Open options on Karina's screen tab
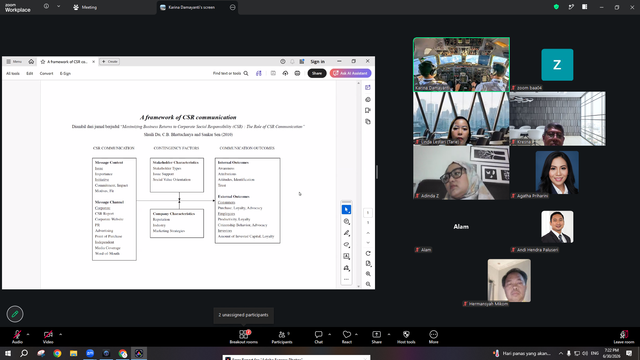Screen dimensions: 640x360 tap(233, 7)
